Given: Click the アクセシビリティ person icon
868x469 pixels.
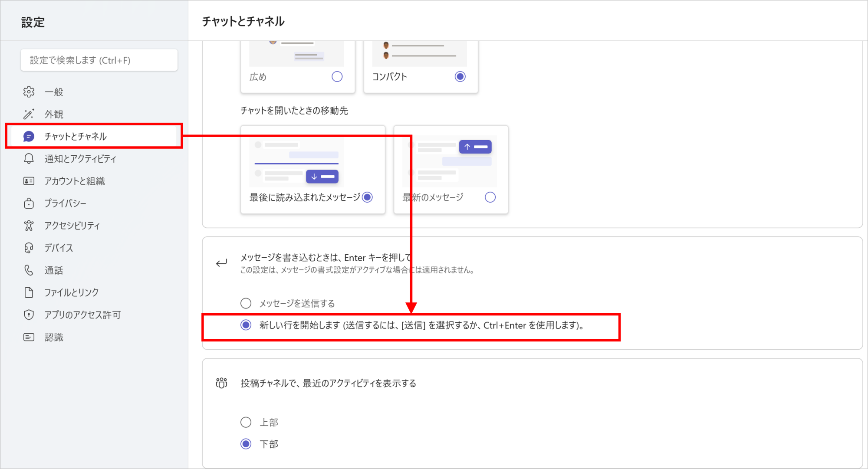Looking at the screenshot, I should click(29, 226).
